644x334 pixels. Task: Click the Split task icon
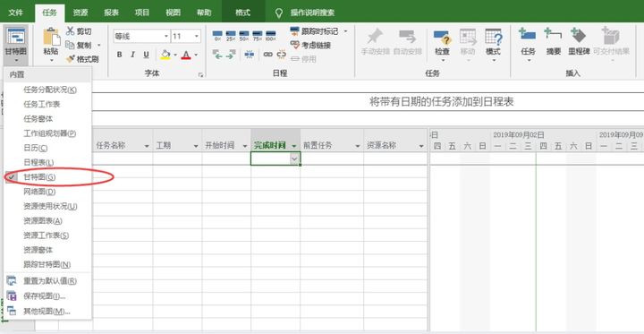point(250,55)
